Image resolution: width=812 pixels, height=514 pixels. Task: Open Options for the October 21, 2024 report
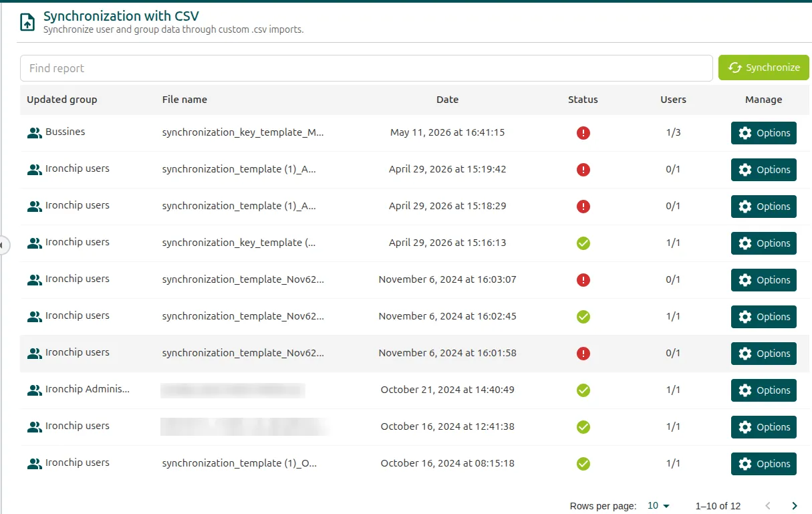pos(764,390)
